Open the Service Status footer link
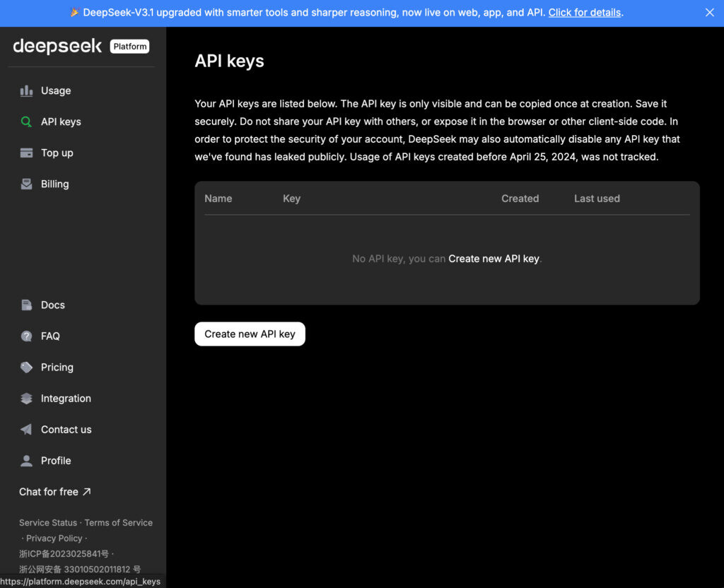This screenshot has height=588, width=724. [x=48, y=523]
